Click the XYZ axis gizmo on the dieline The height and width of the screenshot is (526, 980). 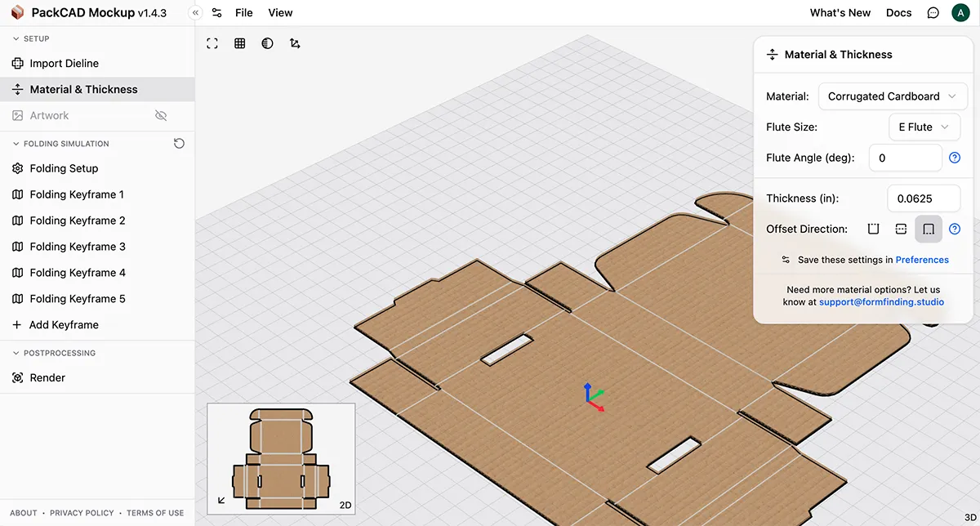pos(594,395)
